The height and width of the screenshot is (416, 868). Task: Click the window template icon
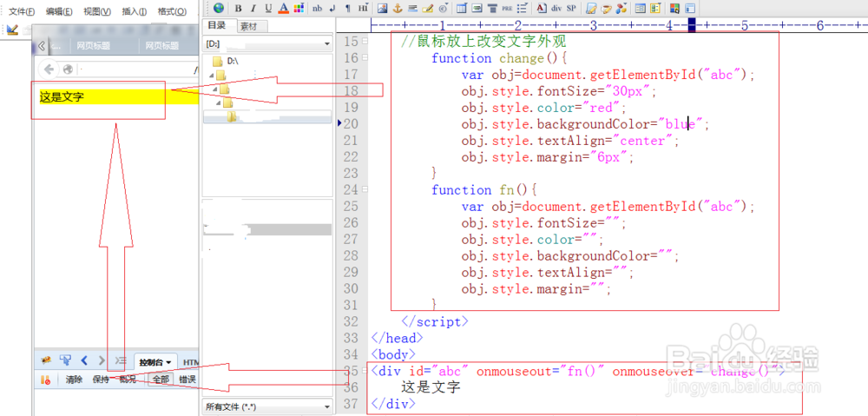(x=690, y=8)
